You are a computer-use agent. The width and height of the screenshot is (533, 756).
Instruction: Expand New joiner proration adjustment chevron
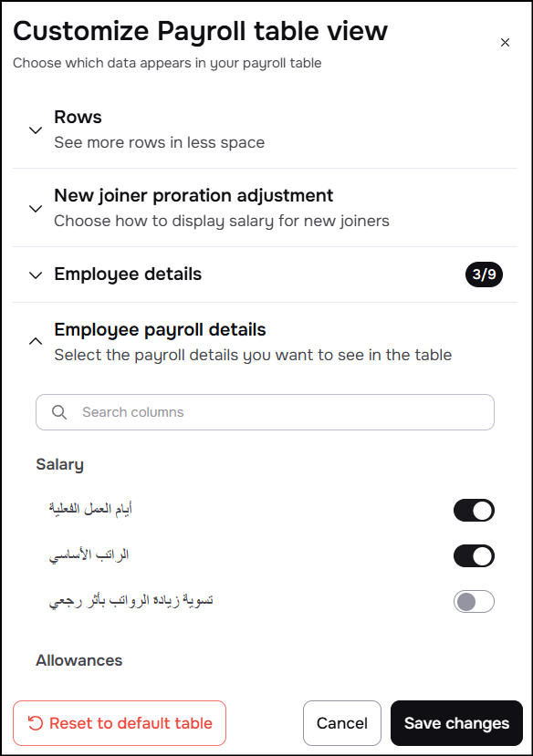coord(36,208)
